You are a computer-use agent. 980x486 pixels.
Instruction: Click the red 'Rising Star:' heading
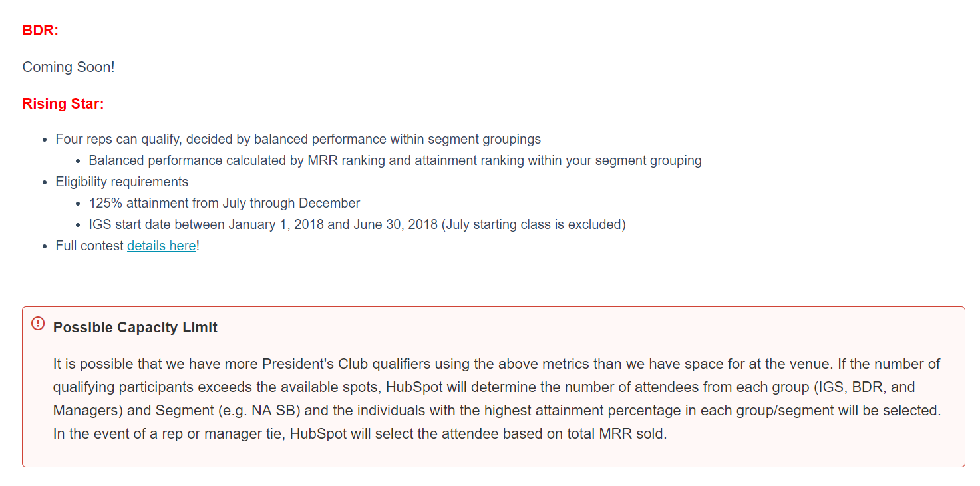click(63, 104)
